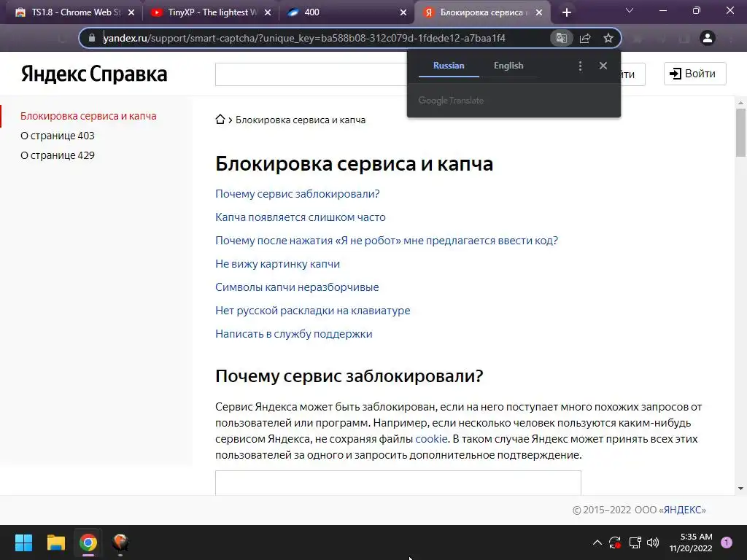Open the Windows Start menu
747x560 pixels.
23,542
